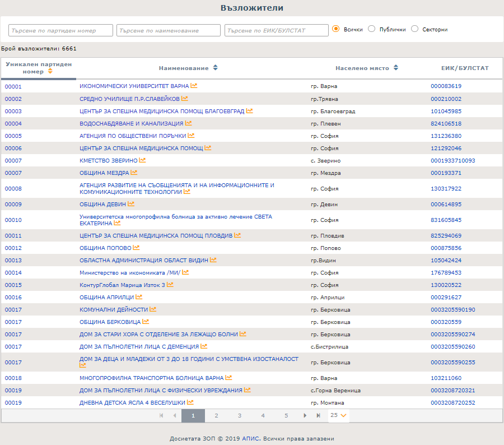Open the page size dropdown showing 25
This screenshot has height=445, width=504.
pos(339,415)
